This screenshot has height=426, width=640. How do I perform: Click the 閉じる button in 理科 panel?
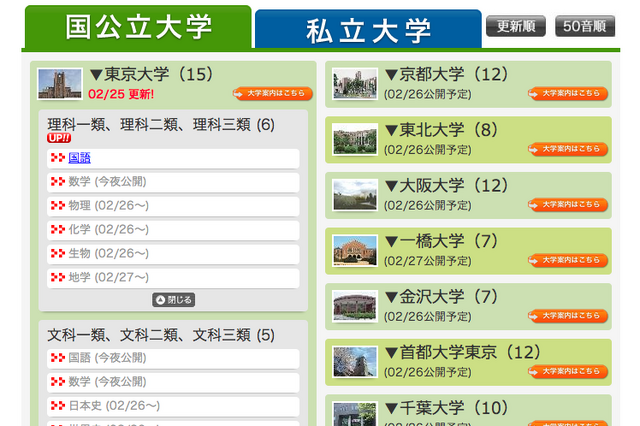pyautogui.click(x=173, y=300)
